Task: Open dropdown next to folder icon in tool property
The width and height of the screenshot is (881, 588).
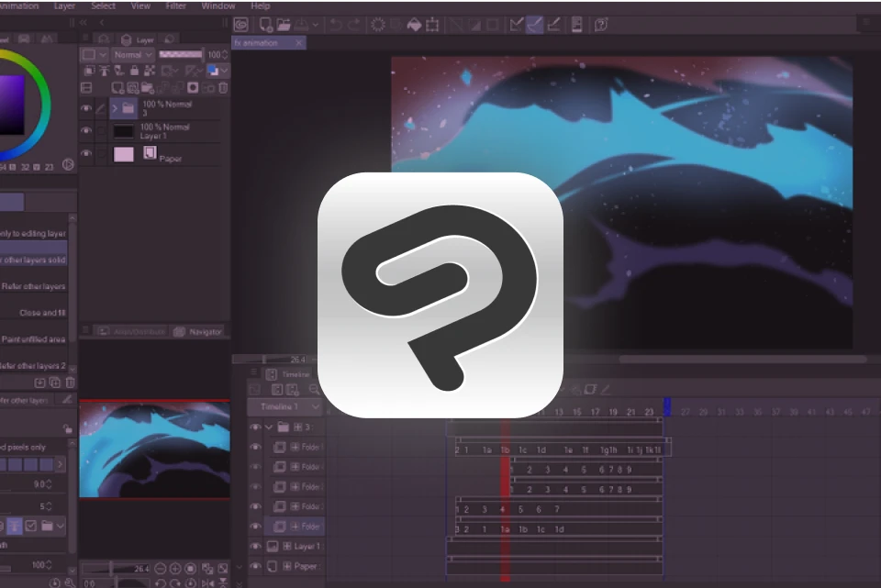Action: (61, 527)
